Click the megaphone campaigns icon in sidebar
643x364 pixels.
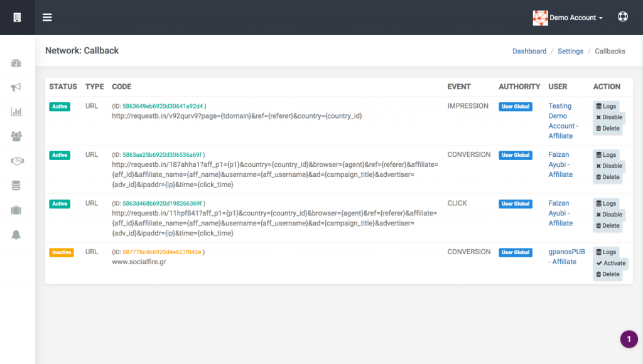tap(16, 87)
